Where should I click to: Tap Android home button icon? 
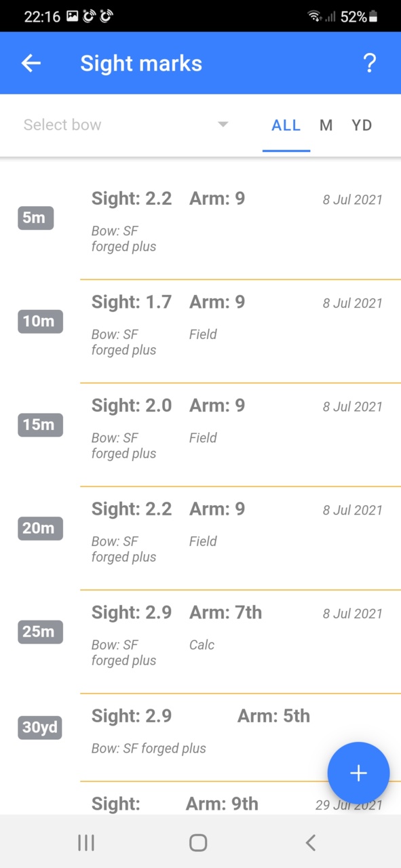pos(198,842)
